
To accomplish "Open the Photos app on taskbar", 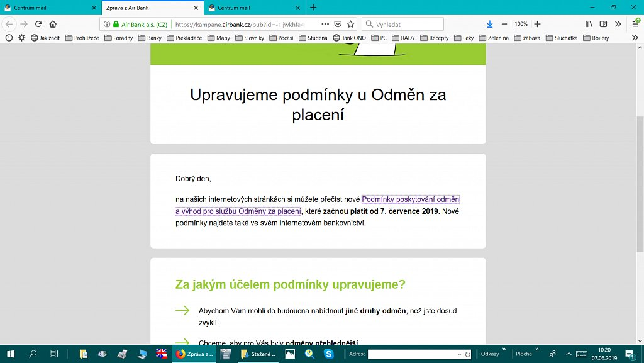I will 290,354.
